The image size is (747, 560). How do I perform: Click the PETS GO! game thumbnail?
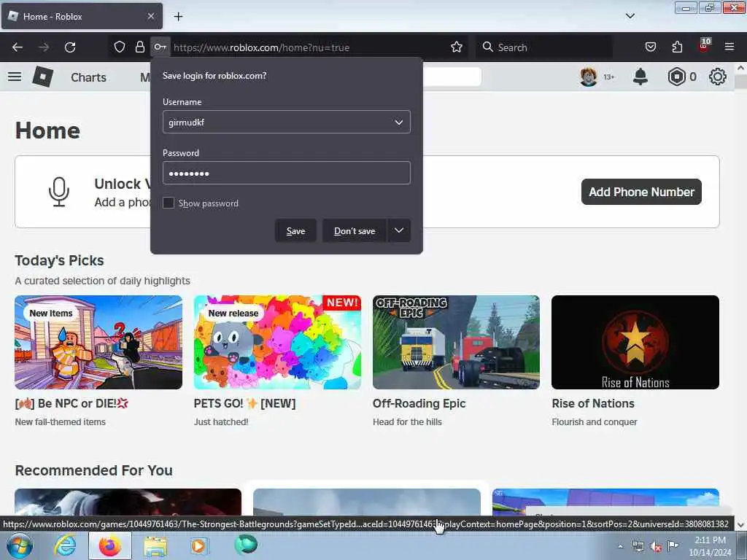coord(277,343)
